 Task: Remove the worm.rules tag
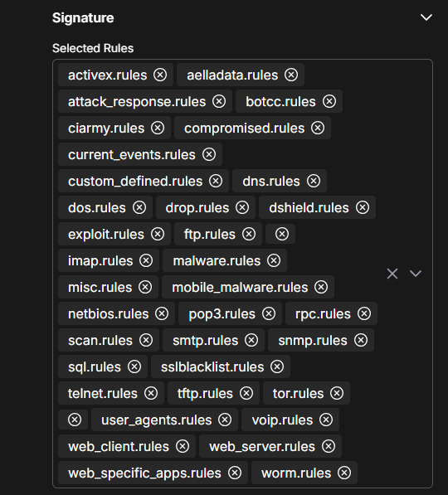(344, 473)
